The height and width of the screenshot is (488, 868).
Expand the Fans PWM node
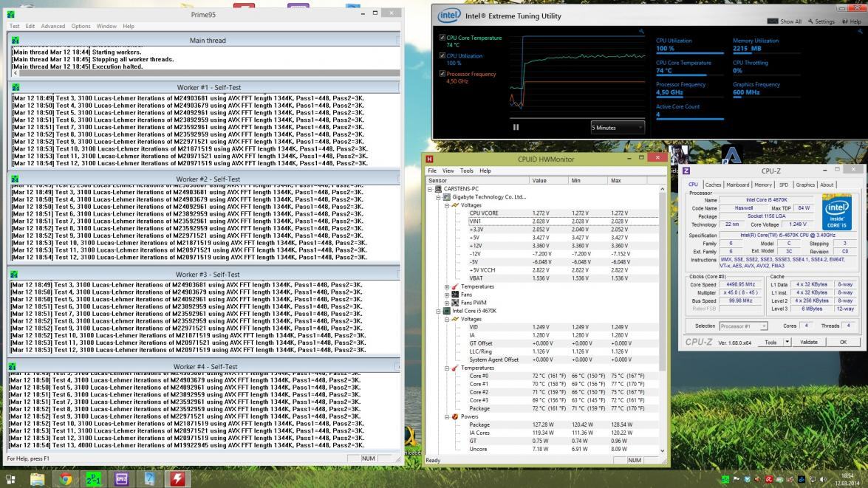point(447,303)
